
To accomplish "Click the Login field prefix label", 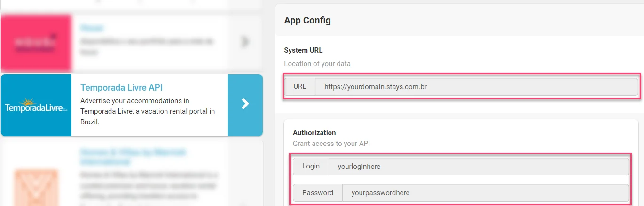I will [x=311, y=167].
